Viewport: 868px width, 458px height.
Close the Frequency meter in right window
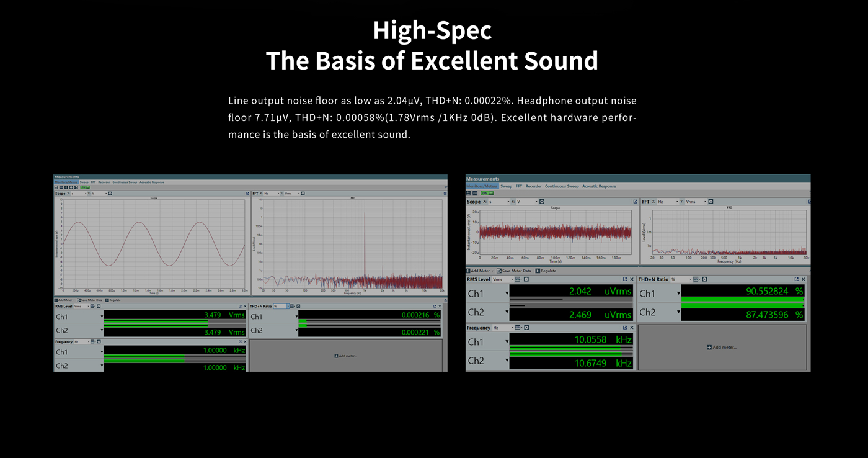632,328
